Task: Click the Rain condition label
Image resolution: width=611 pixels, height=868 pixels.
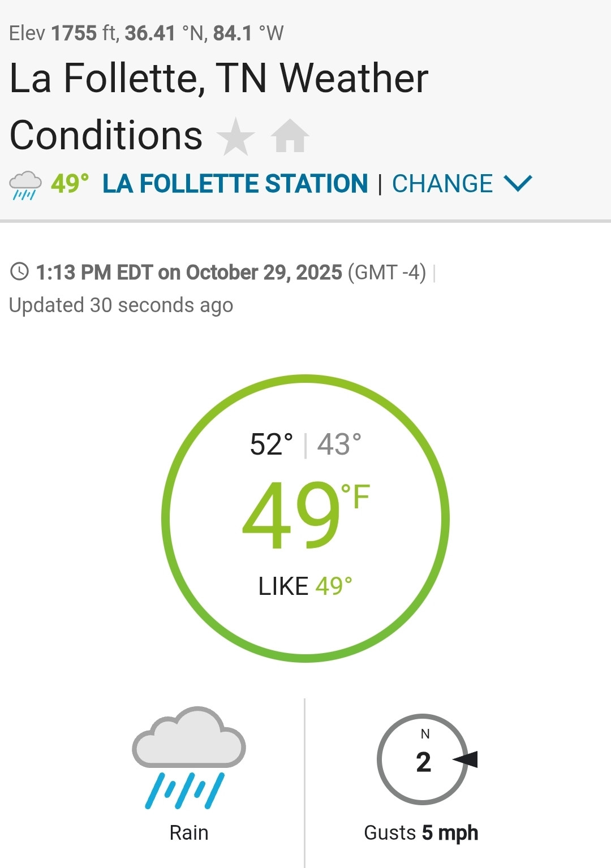Action: coord(189,833)
